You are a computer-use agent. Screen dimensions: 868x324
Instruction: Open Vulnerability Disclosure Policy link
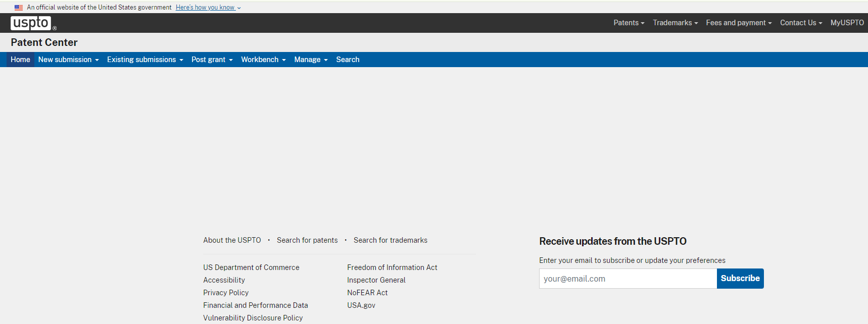click(253, 318)
